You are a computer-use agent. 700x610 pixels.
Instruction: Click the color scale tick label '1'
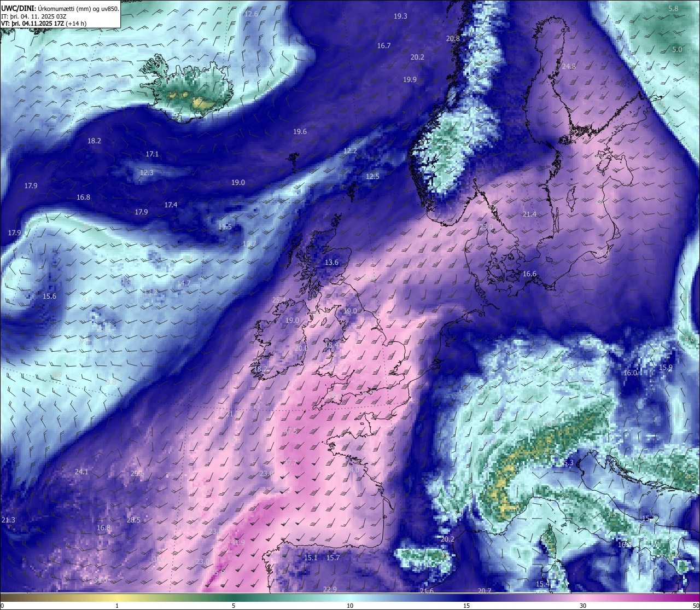tap(117, 606)
